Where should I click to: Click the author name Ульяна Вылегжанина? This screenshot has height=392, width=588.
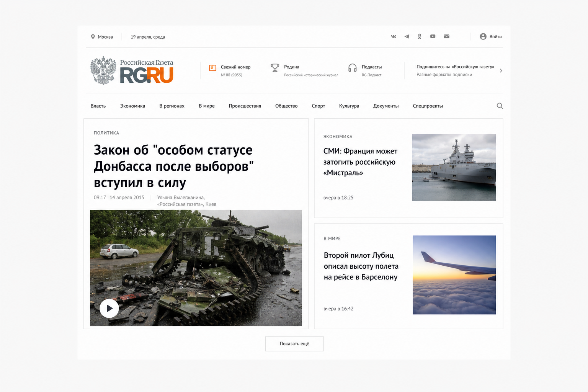click(181, 198)
